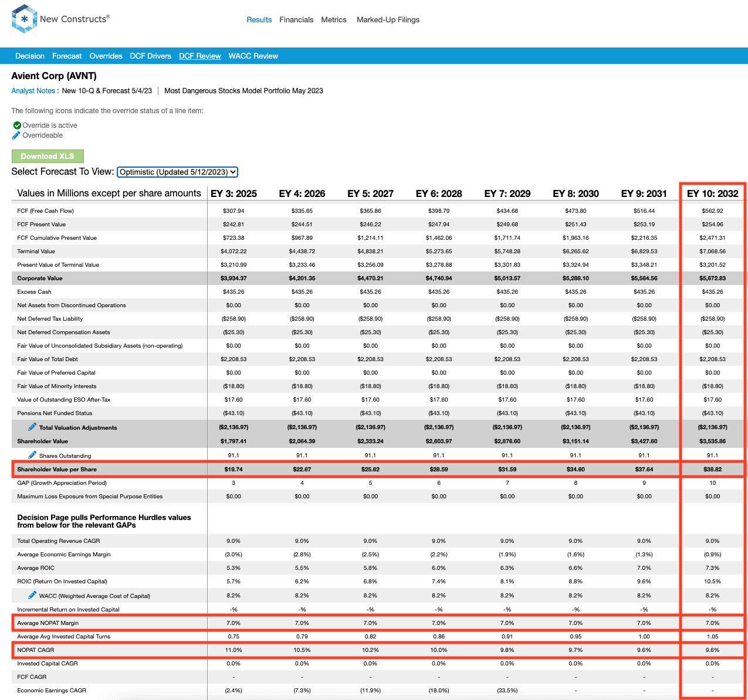Click the Total Operating Revenue CAGR label
The image size is (748, 700).
(x=59, y=541)
